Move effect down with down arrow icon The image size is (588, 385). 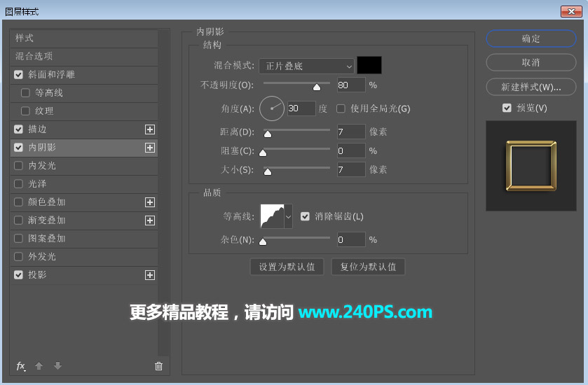pos(57,365)
